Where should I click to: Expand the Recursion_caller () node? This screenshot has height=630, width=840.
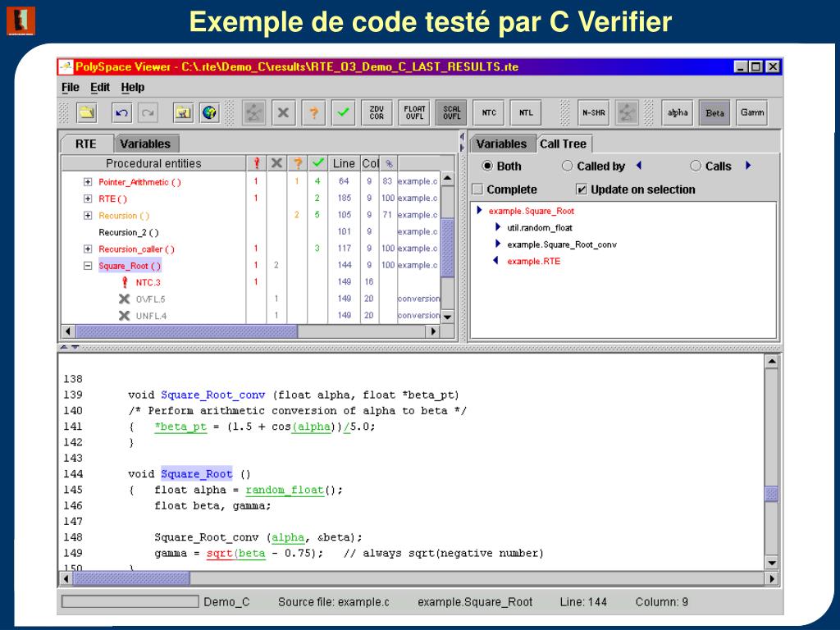[87, 249]
